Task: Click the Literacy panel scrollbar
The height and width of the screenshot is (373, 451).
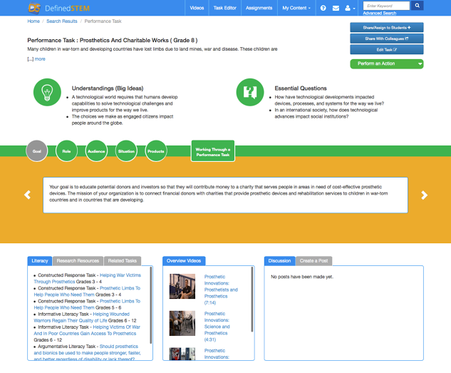Action: tap(151, 305)
